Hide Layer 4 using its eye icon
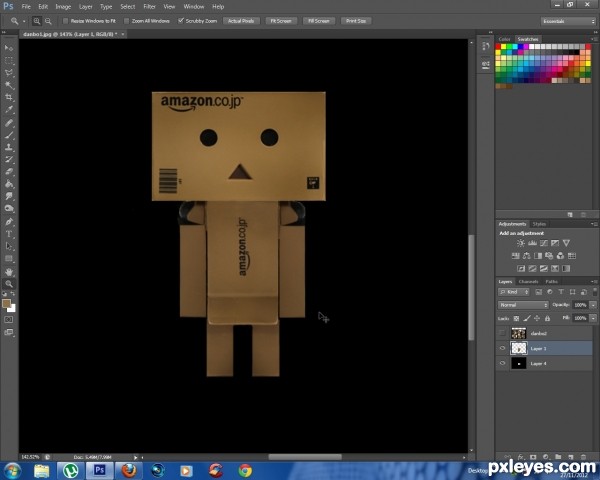600x480 pixels. [x=502, y=363]
